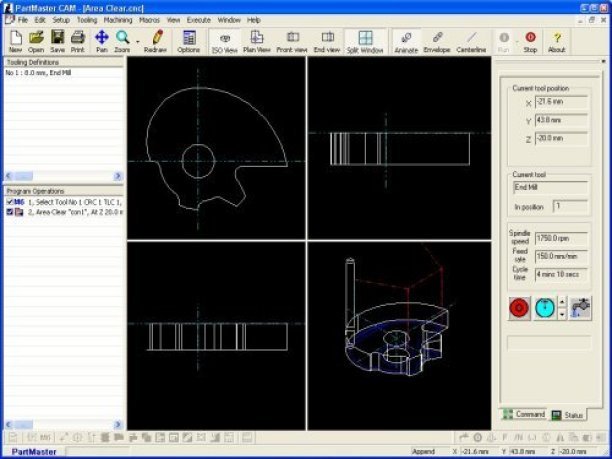Screen dimensions: 612x459
Task: Click the M6 tool change icon
Action: coord(19,202)
